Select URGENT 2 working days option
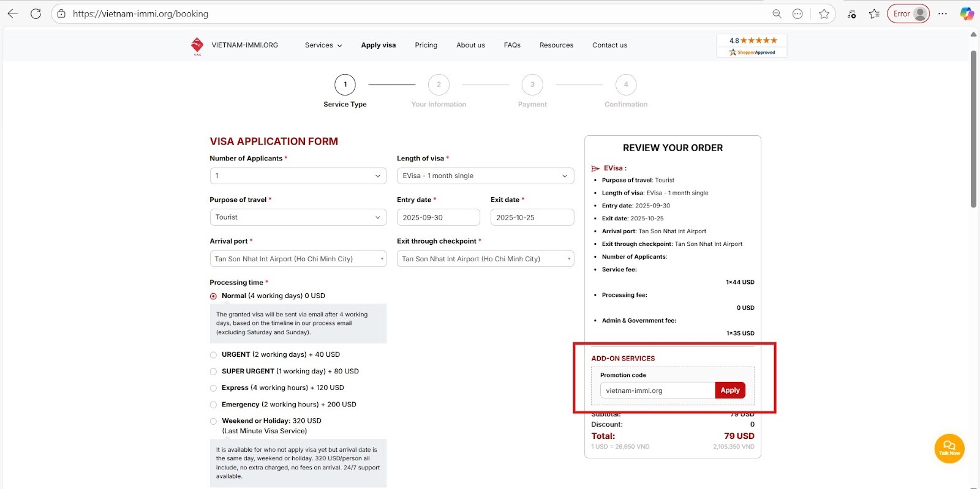This screenshot has height=489, width=980. click(214, 355)
